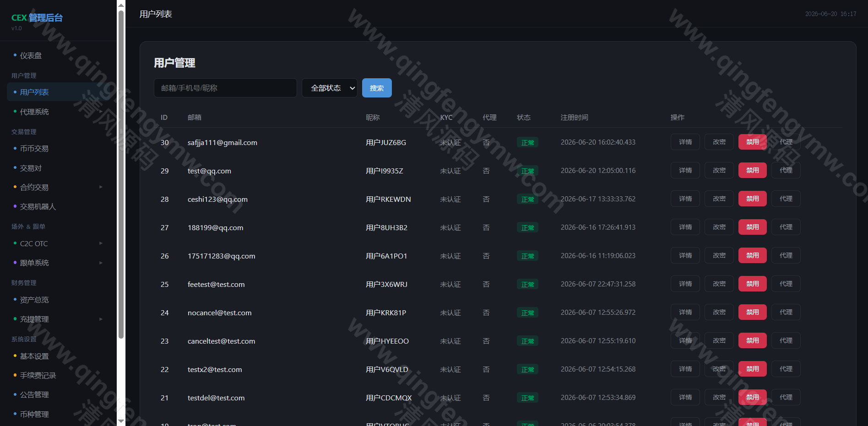Screen dimensions: 868x426
Task: Click the nickname 用户CDCMQX
Action: [389, 398]
